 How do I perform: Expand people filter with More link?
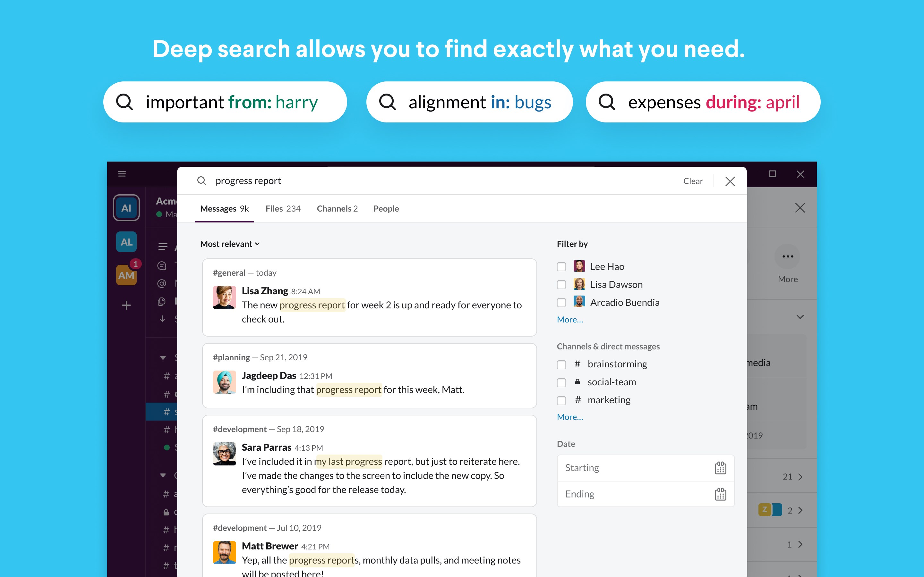[x=569, y=319]
